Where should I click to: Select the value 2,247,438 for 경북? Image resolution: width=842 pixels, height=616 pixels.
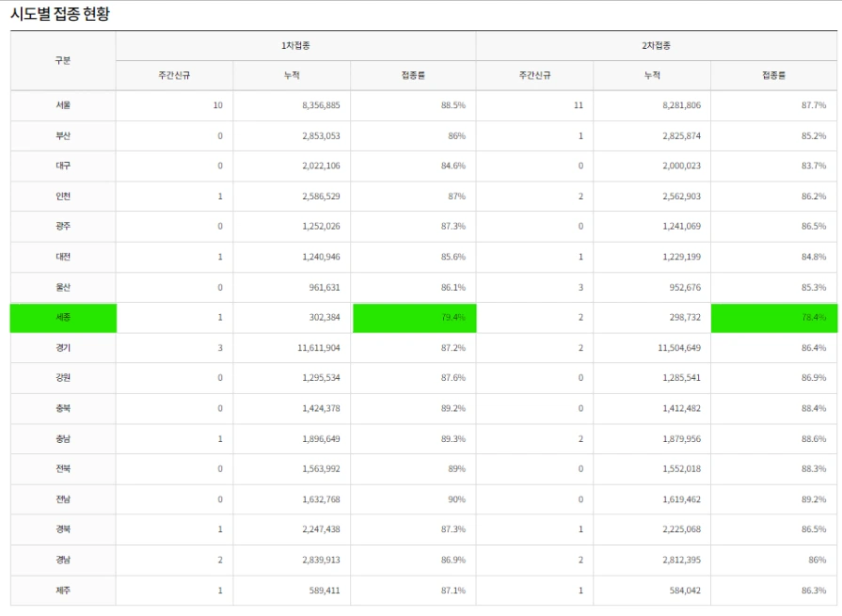click(321, 529)
